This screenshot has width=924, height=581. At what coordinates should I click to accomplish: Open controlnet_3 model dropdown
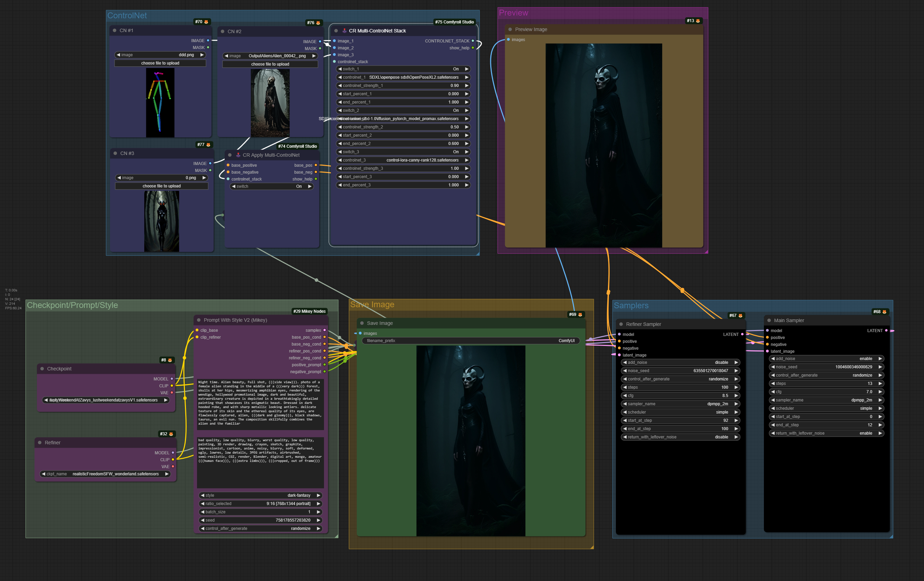coord(403,160)
